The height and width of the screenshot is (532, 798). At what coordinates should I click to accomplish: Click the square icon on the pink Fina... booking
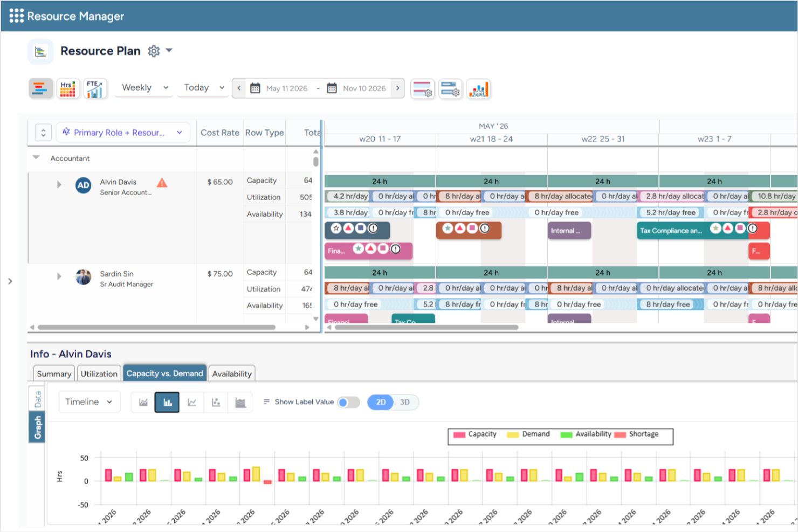point(383,248)
